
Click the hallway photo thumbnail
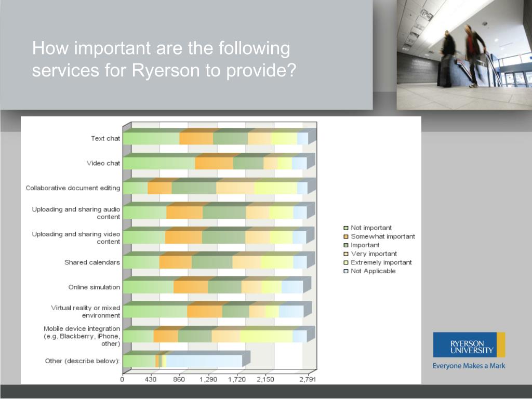(x=464, y=55)
